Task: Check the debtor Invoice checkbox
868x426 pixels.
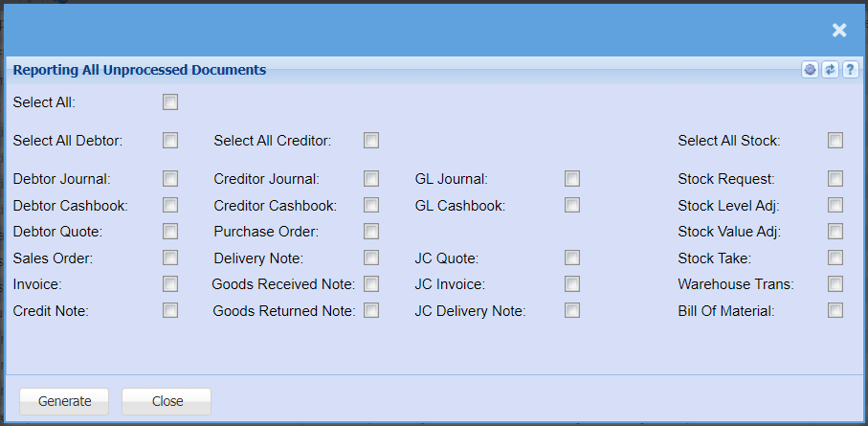Action: point(170,283)
